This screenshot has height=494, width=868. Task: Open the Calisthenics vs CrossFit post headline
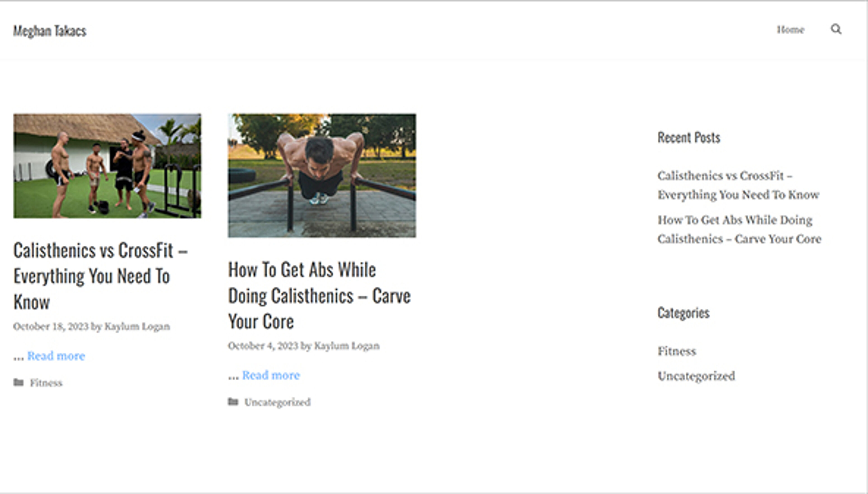[x=100, y=275]
